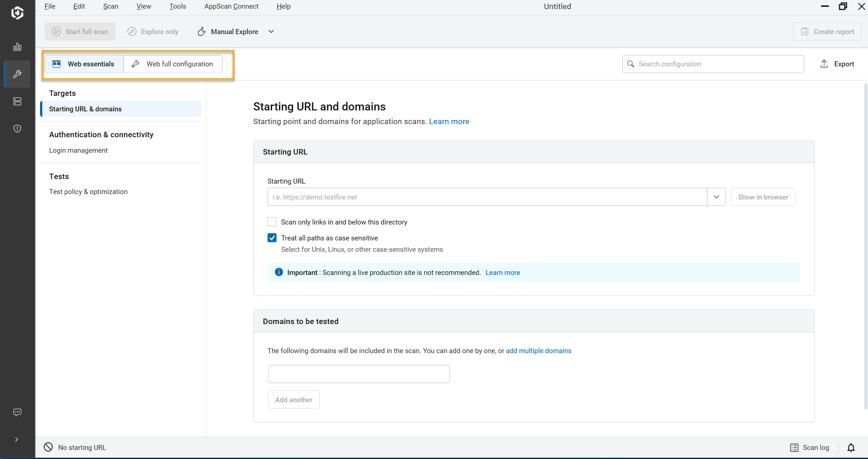Open the dashboard bar chart sidebar icon
Image resolution: width=868 pixels, height=459 pixels.
17,47
